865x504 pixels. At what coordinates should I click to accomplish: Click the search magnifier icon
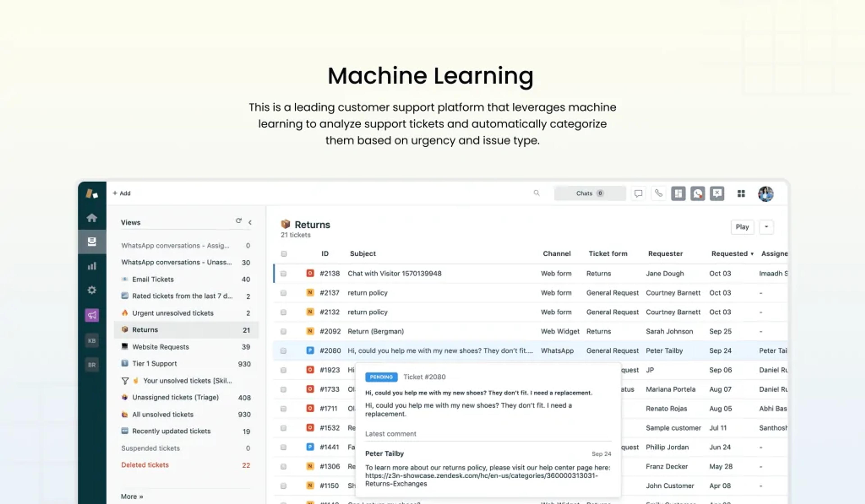(537, 193)
